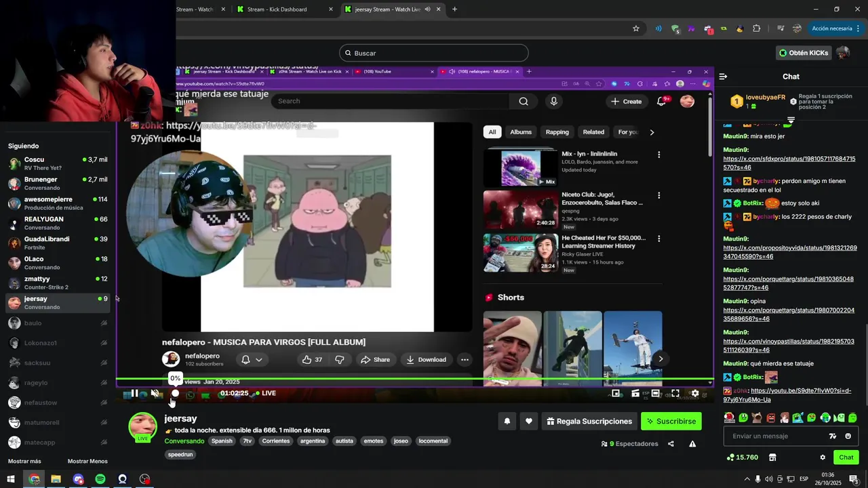The image size is (868, 488).
Task: Open Windows notification center
Action: click(854, 479)
